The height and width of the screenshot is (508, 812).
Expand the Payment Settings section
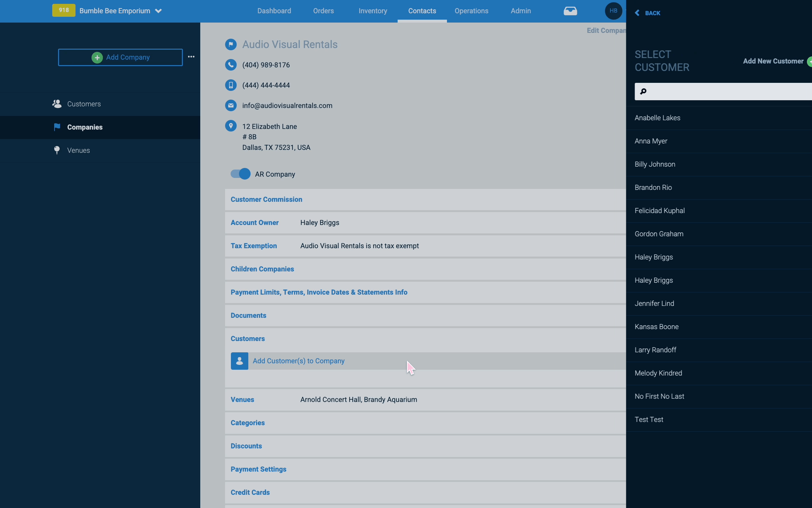coord(425,469)
